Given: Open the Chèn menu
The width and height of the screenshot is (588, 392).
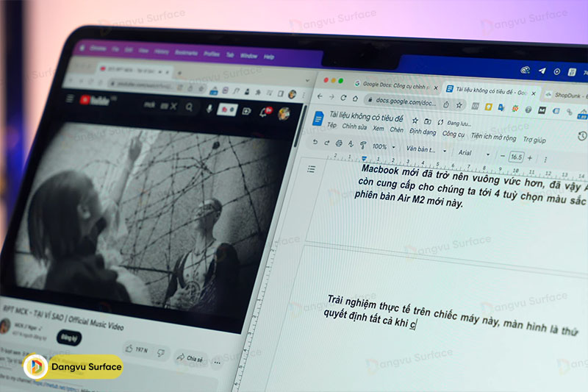Looking at the screenshot, I should pyautogui.click(x=396, y=129).
